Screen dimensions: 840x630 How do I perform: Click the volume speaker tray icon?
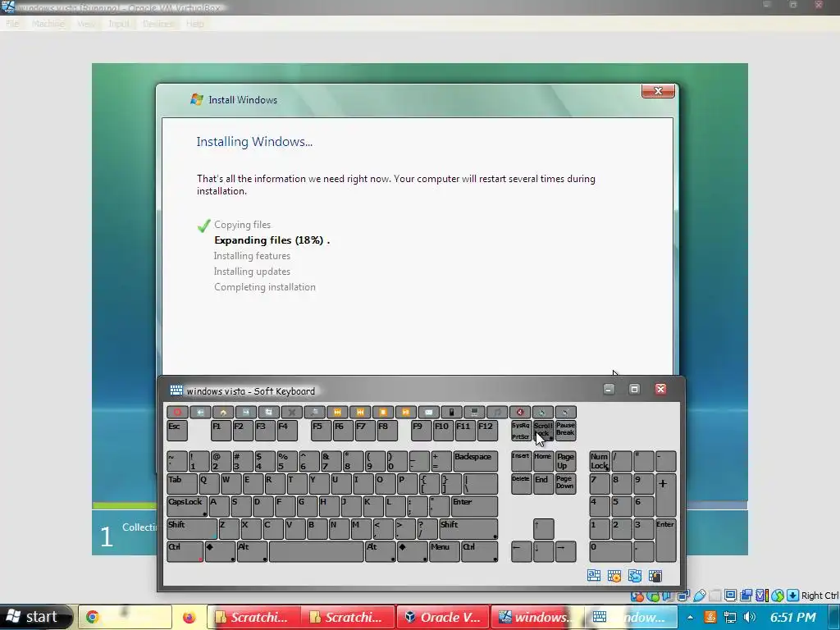point(750,617)
